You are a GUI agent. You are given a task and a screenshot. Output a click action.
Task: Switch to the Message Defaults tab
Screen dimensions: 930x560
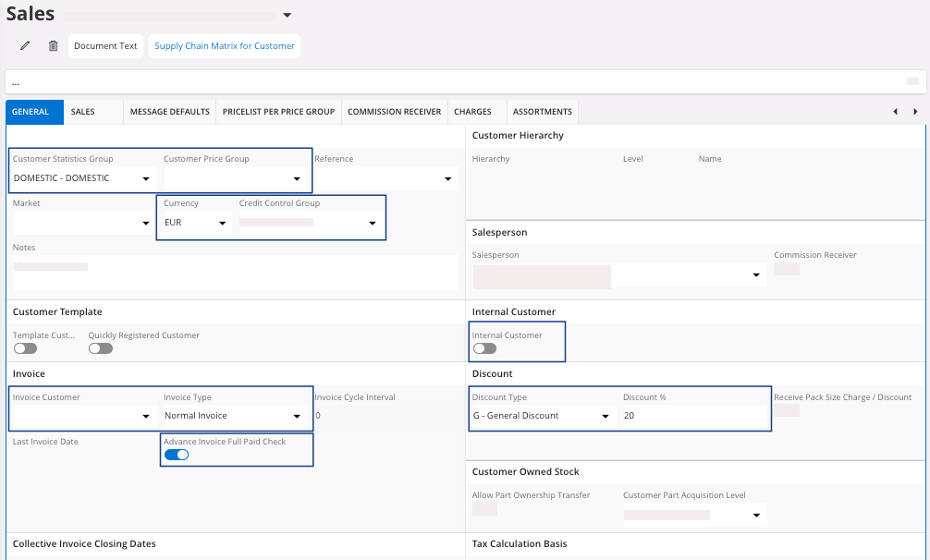[169, 112]
